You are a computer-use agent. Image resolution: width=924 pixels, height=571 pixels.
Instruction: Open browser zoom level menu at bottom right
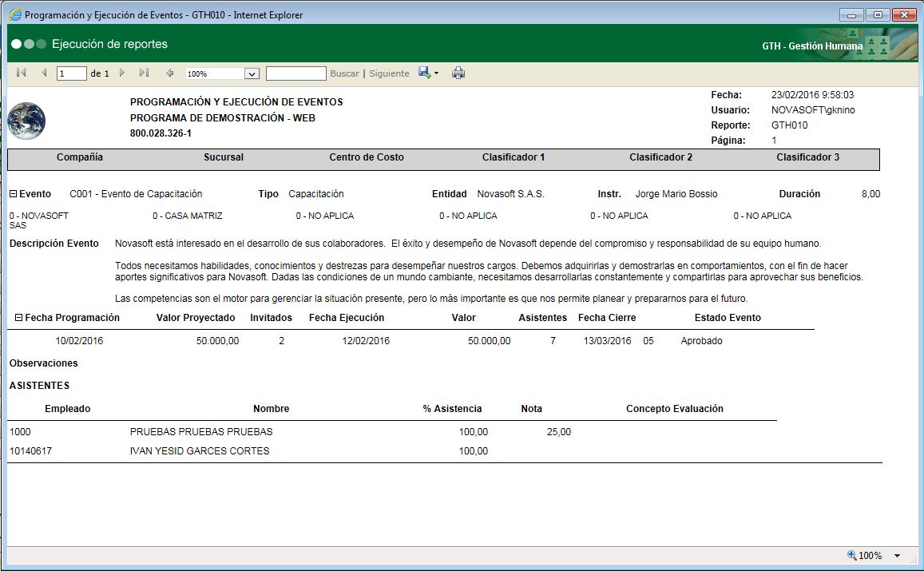pos(897,556)
